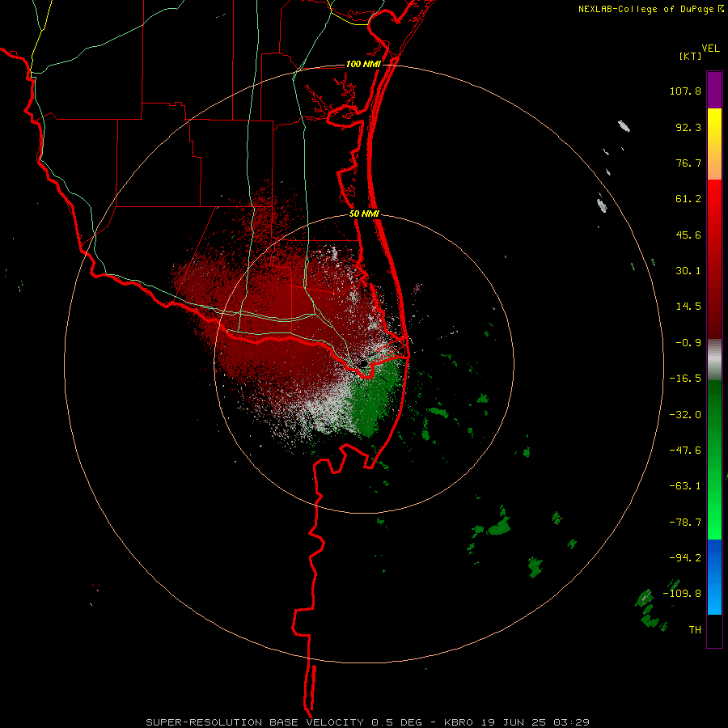Select the -32.0 velocity scale value
This screenshot has width=728, height=728.
pyautogui.click(x=685, y=415)
